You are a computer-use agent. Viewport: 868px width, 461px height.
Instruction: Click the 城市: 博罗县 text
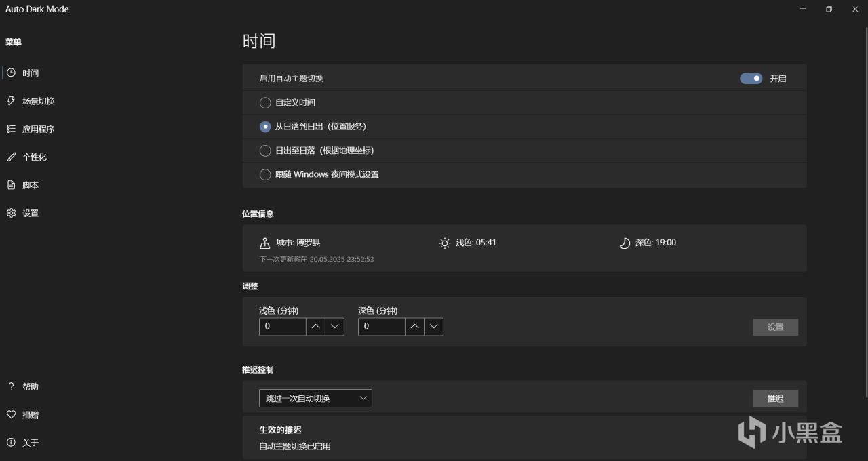(x=298, y=243)
